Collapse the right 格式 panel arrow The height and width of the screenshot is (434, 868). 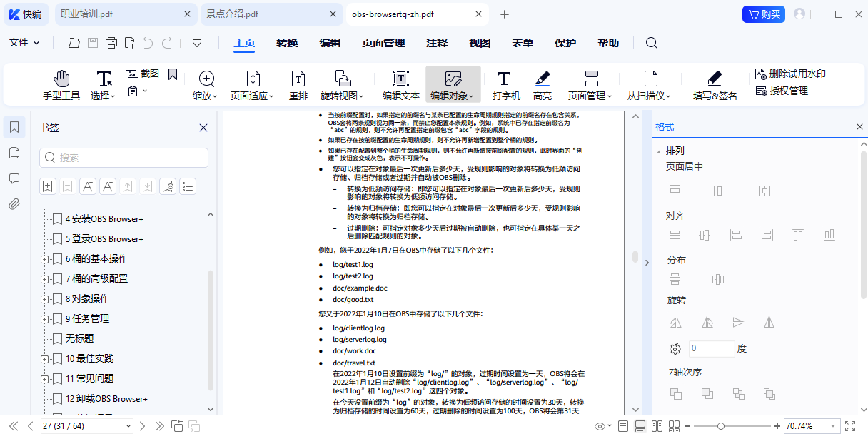pyautogui.click(x=647, y=263)
